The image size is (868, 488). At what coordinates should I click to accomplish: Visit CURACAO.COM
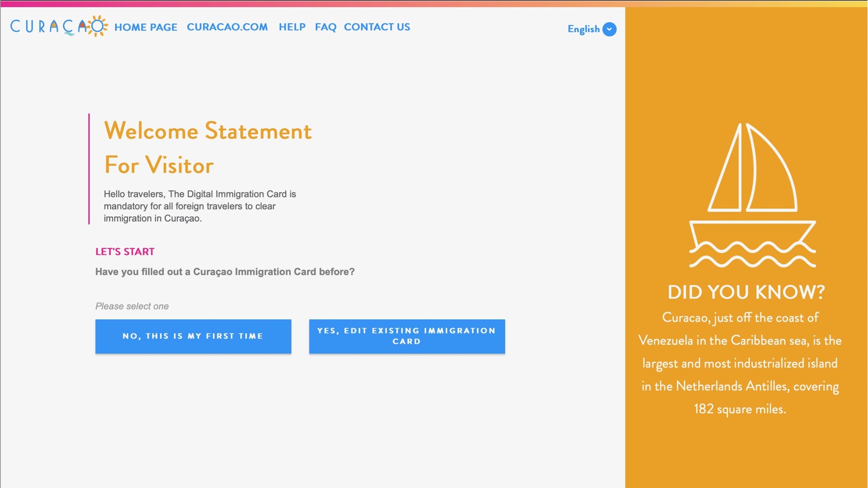pos(227,27)
